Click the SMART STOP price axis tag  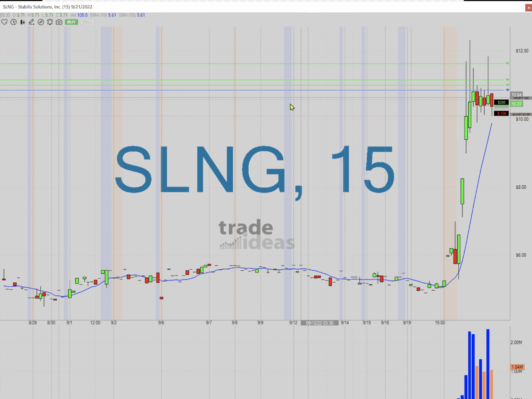[x=521, y=115]
